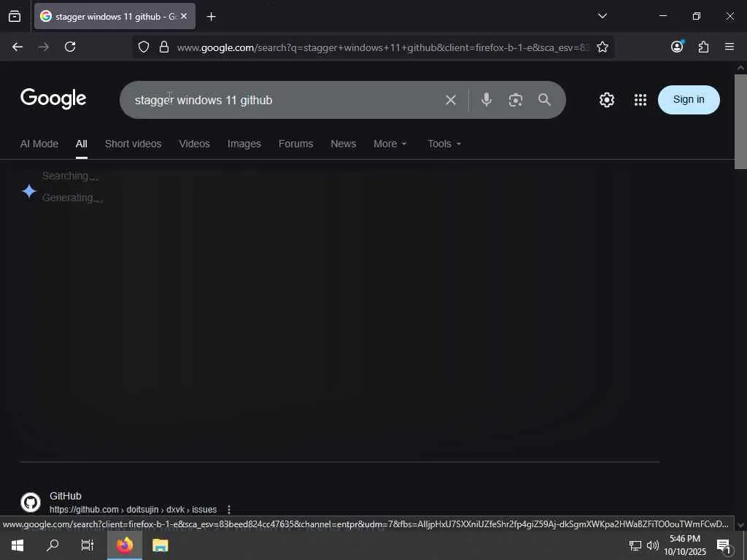This screenshot has height=560, width=747.
Task: Submit search with magnifier icon
Action: (x=544, y=99)
